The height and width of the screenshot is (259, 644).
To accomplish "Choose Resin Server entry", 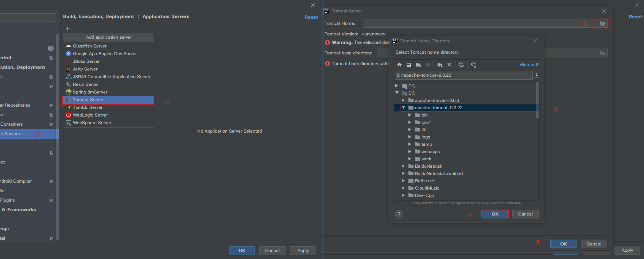I will [108, 84].
